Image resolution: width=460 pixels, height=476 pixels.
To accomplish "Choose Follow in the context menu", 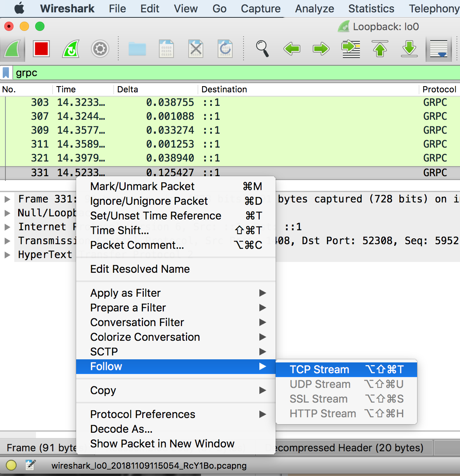I will pyautogui.click(x=176, y=366).
